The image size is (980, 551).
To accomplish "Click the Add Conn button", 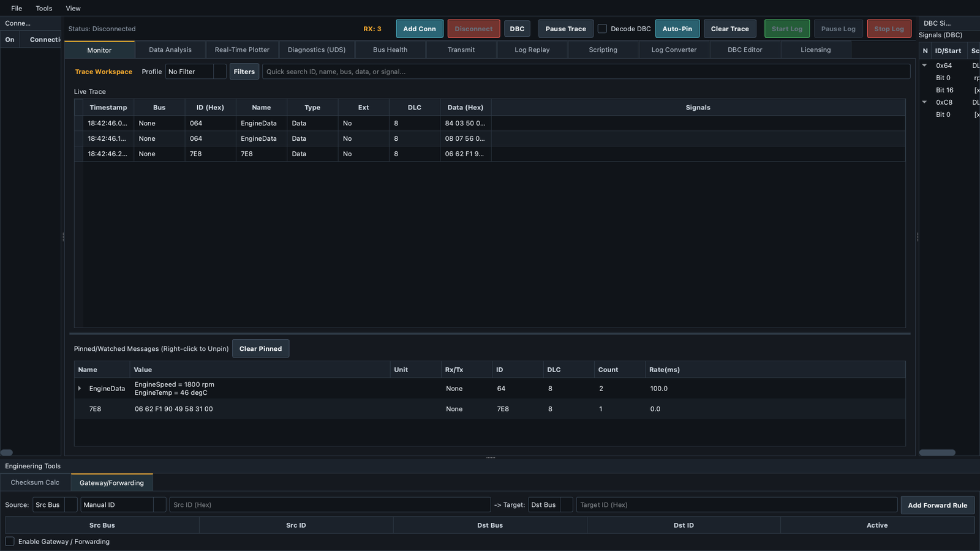I will (x=420, y=29).
